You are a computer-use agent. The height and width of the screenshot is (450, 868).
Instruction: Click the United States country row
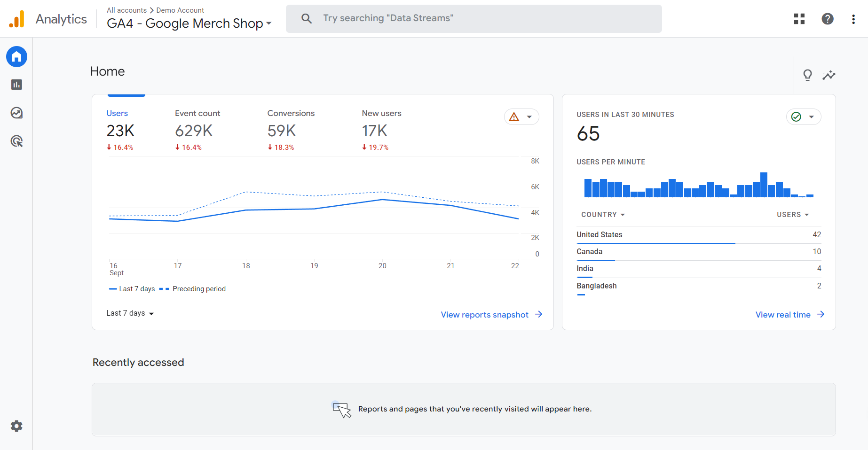699,235
